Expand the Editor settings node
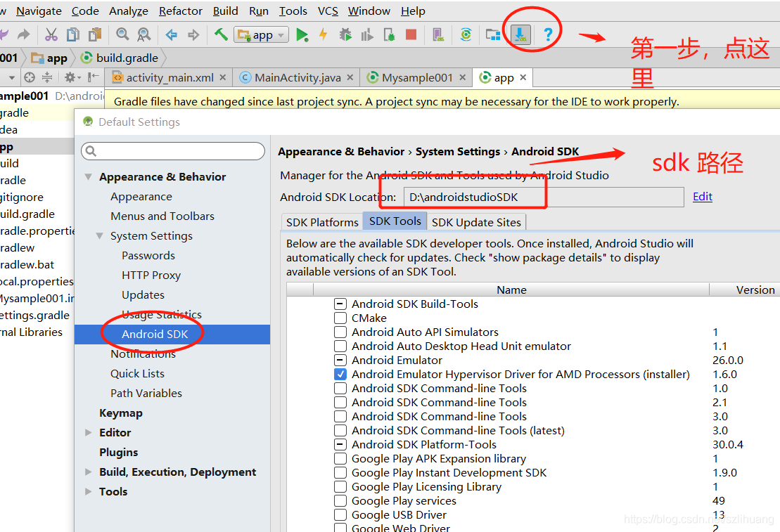Image resolution: width=780 pixels, height=532 pixels. (x=88, y=433)
